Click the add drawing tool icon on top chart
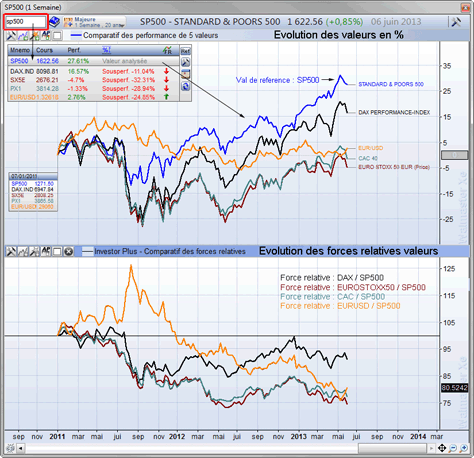The height and width of the screenshot is (458, 474). 35,35
